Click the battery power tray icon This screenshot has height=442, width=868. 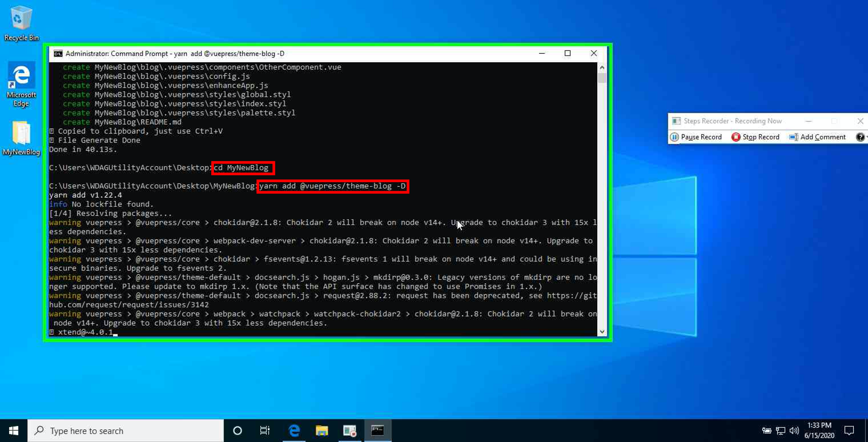(x=767, y=431)
